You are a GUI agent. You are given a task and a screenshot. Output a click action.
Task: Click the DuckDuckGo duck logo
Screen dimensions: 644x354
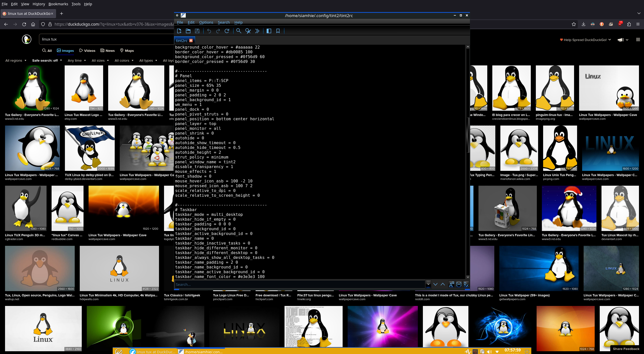pos(27,39)
